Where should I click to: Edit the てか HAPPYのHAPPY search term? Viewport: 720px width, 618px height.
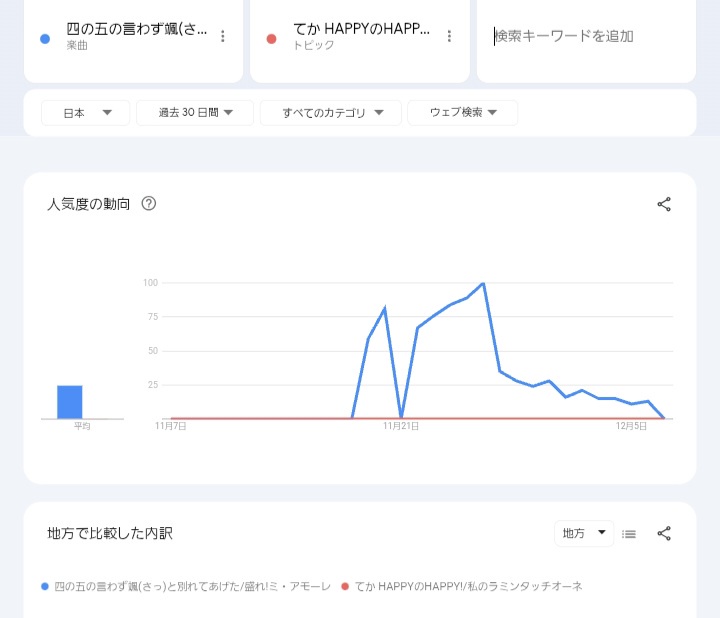(x=362, y=30)
